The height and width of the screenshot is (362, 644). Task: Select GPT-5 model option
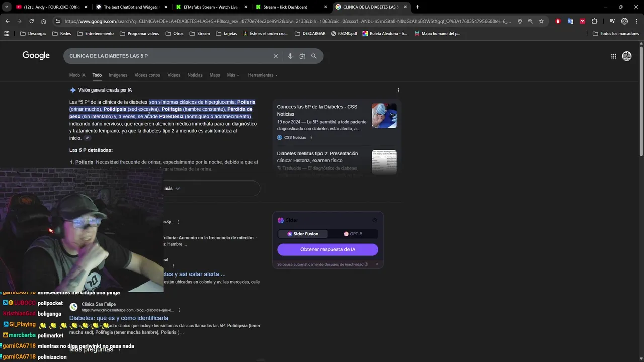(353, 234)
